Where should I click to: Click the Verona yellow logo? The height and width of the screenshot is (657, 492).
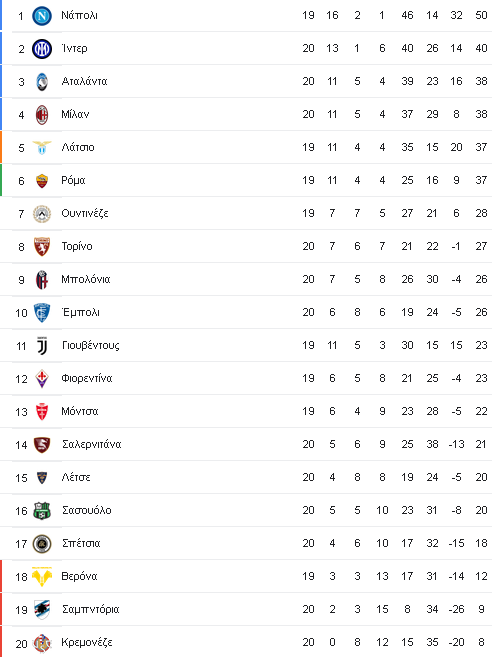click(x=42, y=577)
